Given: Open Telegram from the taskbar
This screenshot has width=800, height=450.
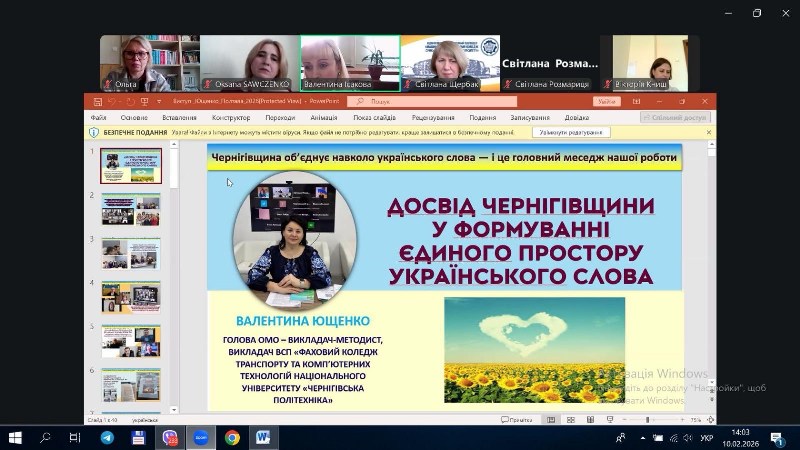Looking at the screenshot, I should tap(107, 438).
